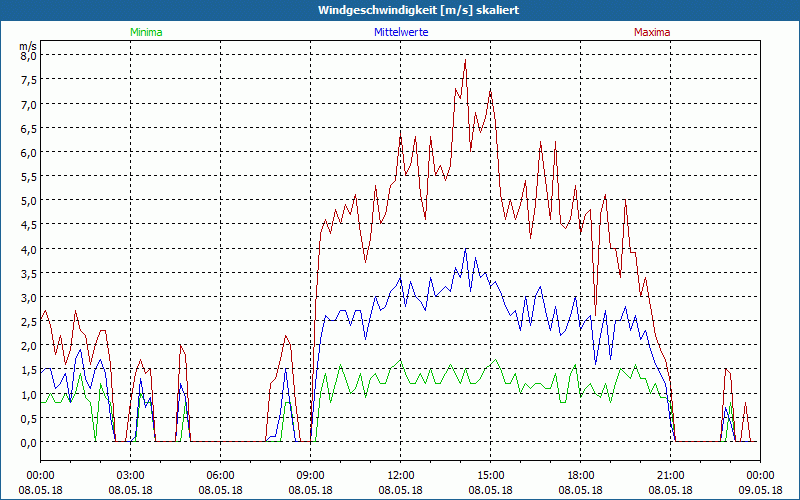Click the 4,5 y-axis label
Screen dimensions: 800x500
pyautogui.click(x=29, y=225)
